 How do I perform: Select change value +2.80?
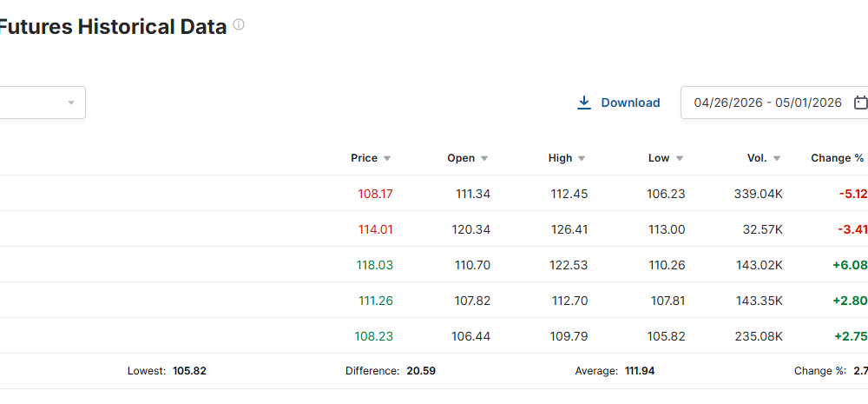click(x=849, y=301)
